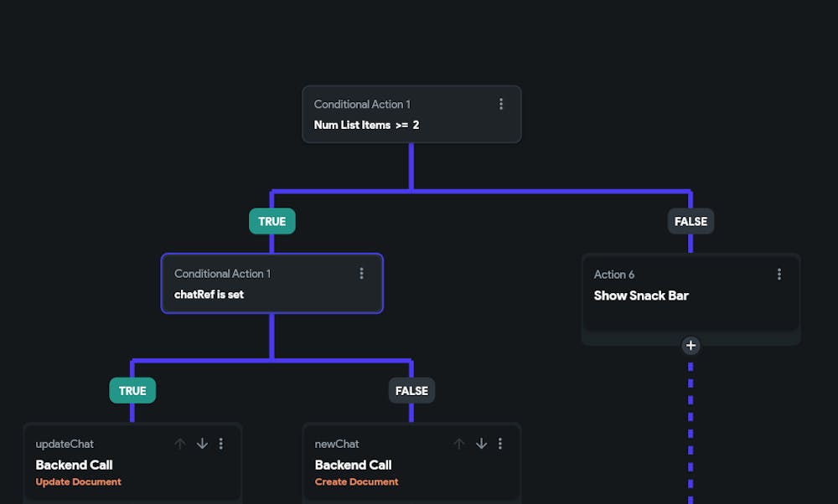
Task: Open the newChat action options menu
Action: click(500, 444)
